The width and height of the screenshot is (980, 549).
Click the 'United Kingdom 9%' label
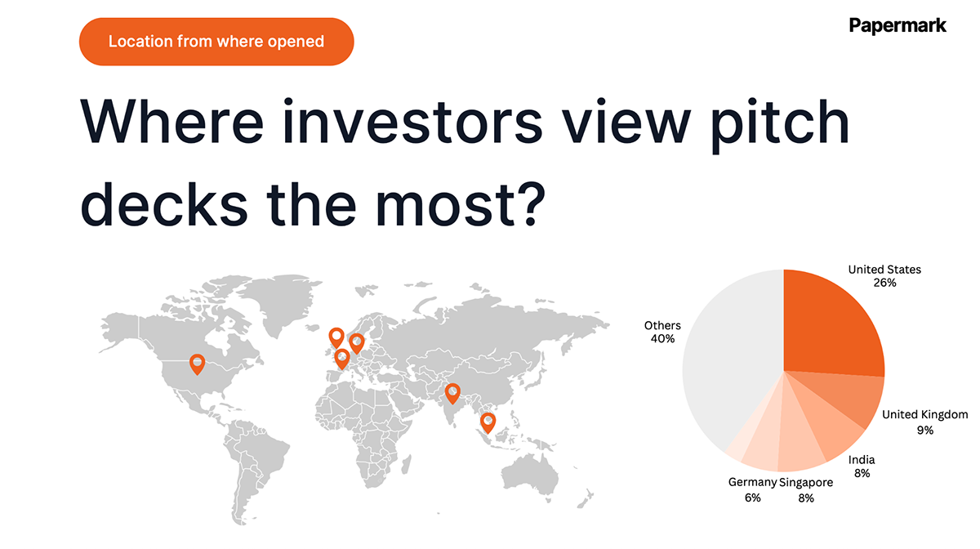(924, 422)
